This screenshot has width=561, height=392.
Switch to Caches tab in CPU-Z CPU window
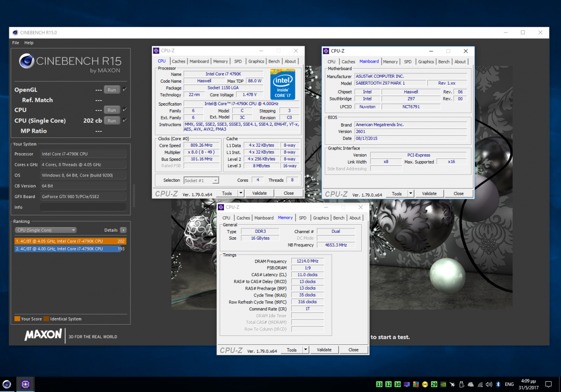179,61
